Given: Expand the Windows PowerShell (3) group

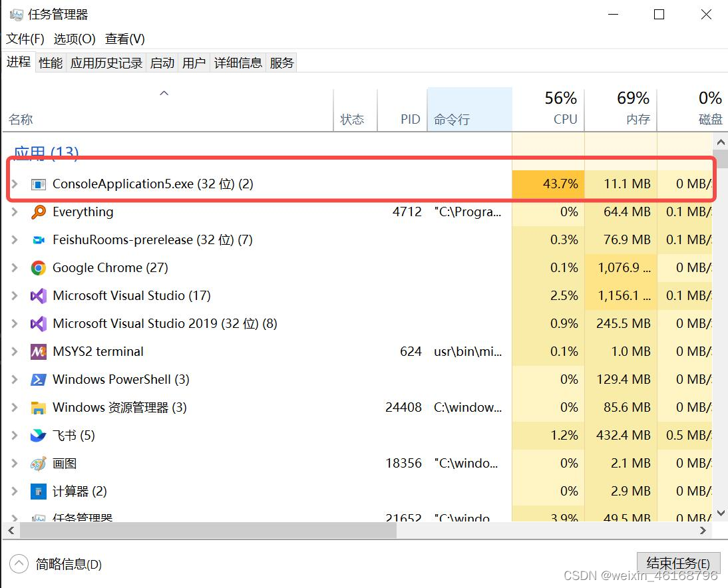Looking at the screenshot, I should (x=15, y=380).
